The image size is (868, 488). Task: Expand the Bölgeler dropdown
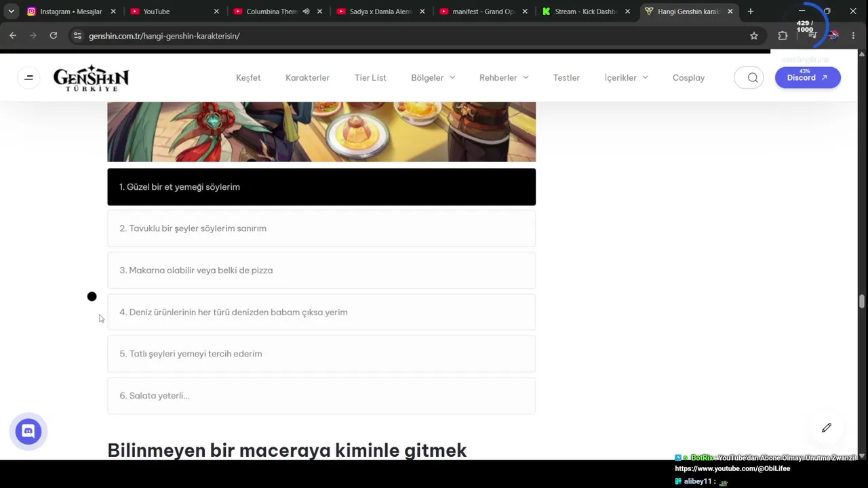tap(433, 78)
